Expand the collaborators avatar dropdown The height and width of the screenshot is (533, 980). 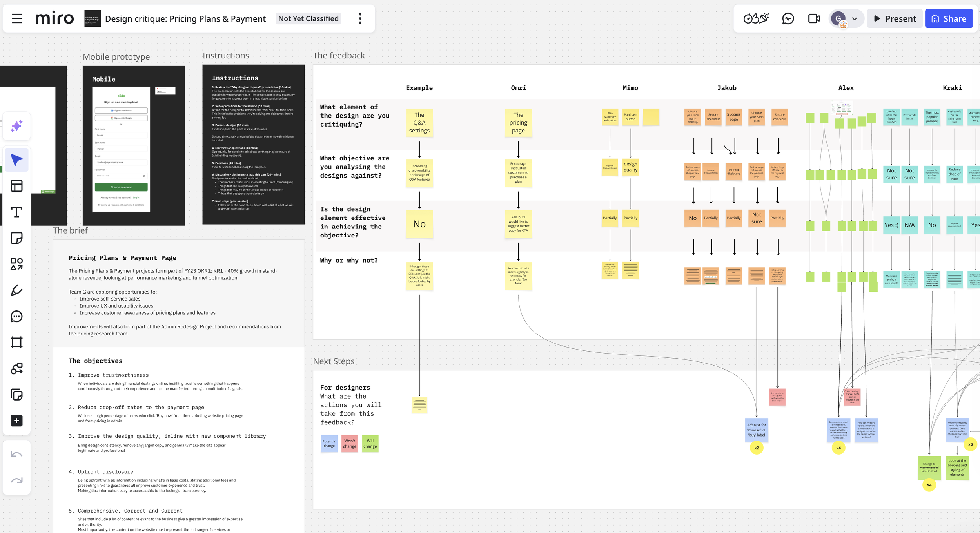tap(855, 19)
